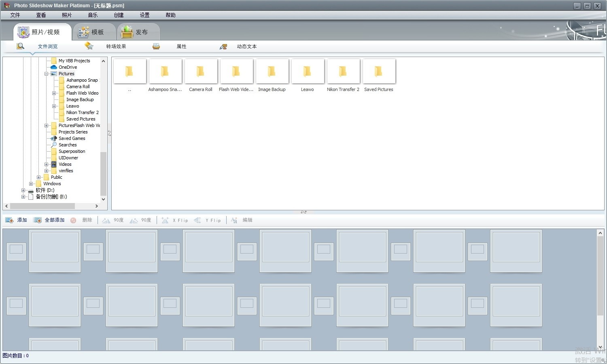Click the 删除 delete button
The image size is (607, 364).
click(x=81, y=220)
